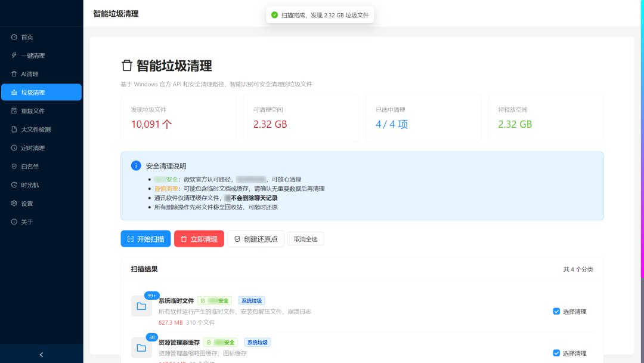Click the 将释放空间 2.32 GB card

pyautogui.click(x=546, y=118)
